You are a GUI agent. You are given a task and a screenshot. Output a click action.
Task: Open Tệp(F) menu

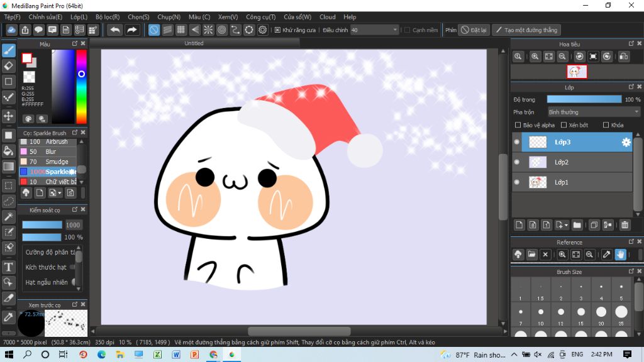12,17
